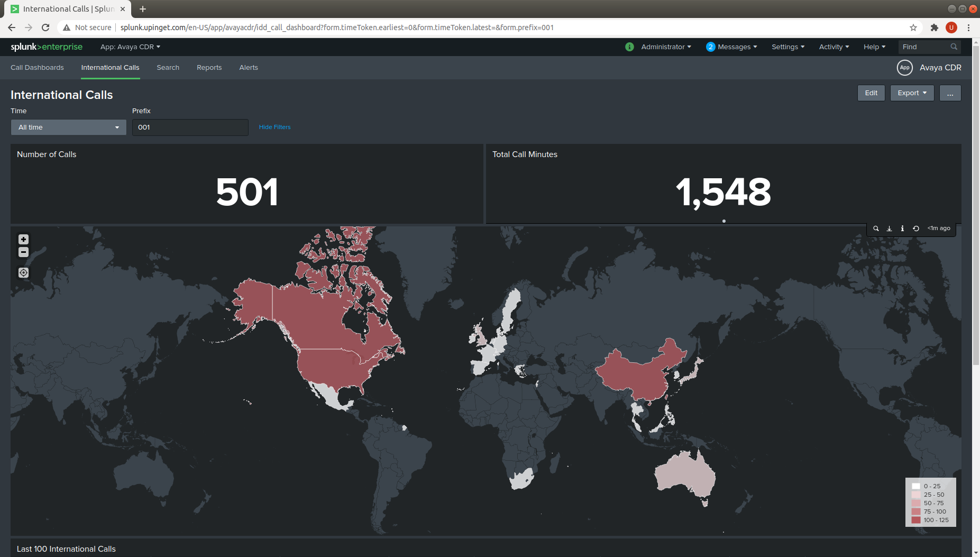980x557 pixels.
Task: Open the Search tab
Action: 168,68
